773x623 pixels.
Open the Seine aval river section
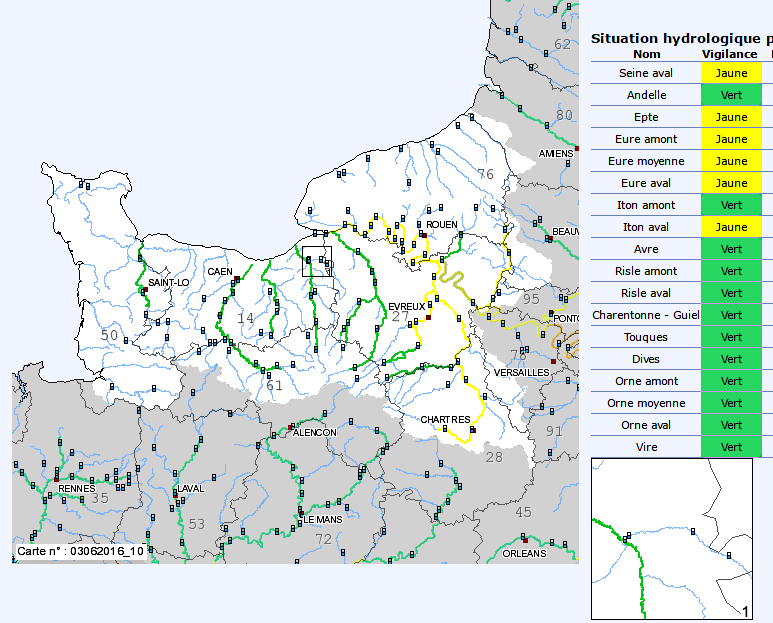coord(646,73)
